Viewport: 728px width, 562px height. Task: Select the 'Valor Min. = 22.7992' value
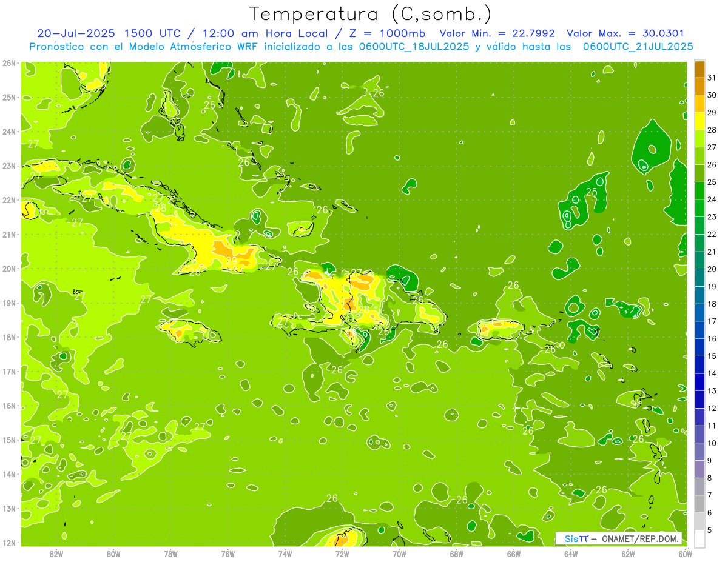(496, 33)
